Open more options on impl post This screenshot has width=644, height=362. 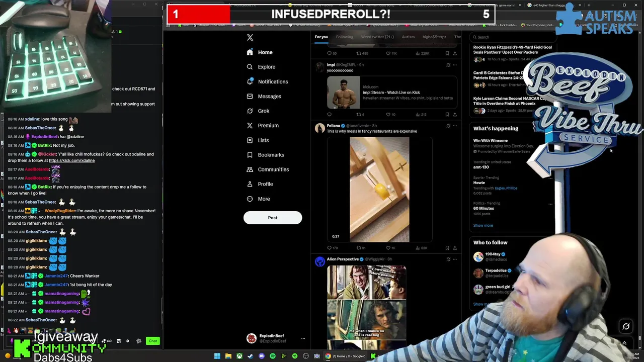tap(455, 65)
